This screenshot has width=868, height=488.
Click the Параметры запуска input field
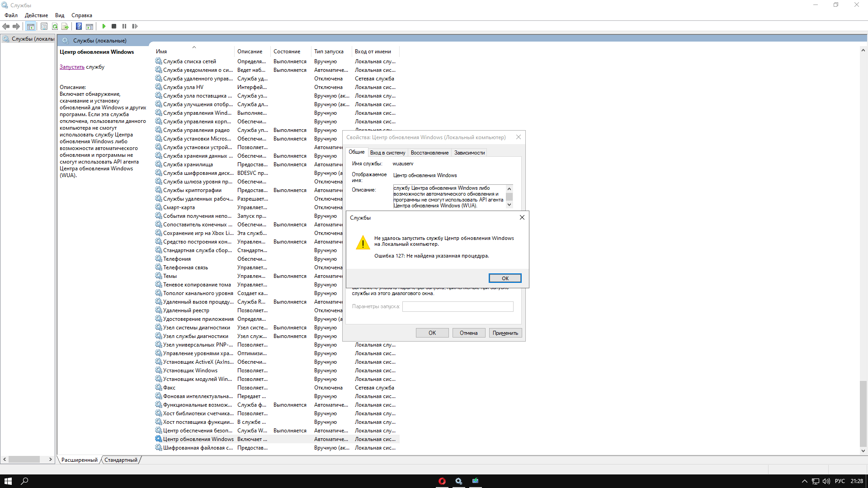point(458,306)
